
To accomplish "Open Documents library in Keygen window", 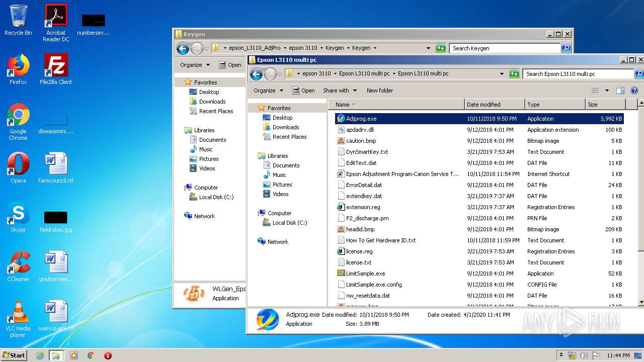I will 207,140.
